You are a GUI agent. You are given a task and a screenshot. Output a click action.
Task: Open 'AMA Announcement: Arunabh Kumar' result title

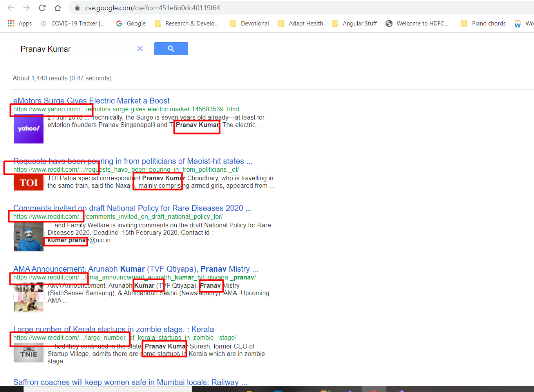(136, 269)
